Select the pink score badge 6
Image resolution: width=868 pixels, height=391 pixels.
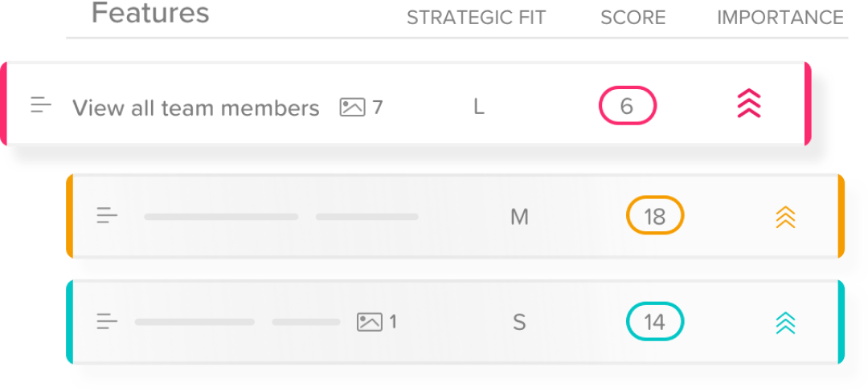[627, 106]
